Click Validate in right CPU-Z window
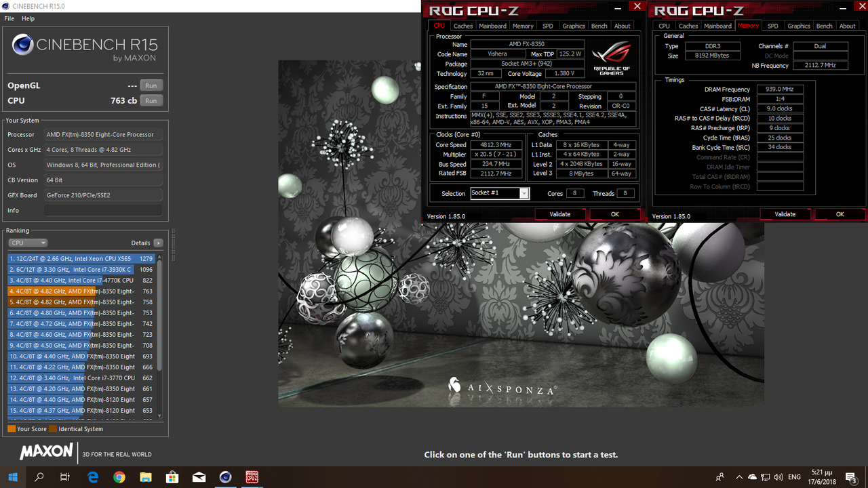This screenshot has width=868, height=488. pos(785,214)
